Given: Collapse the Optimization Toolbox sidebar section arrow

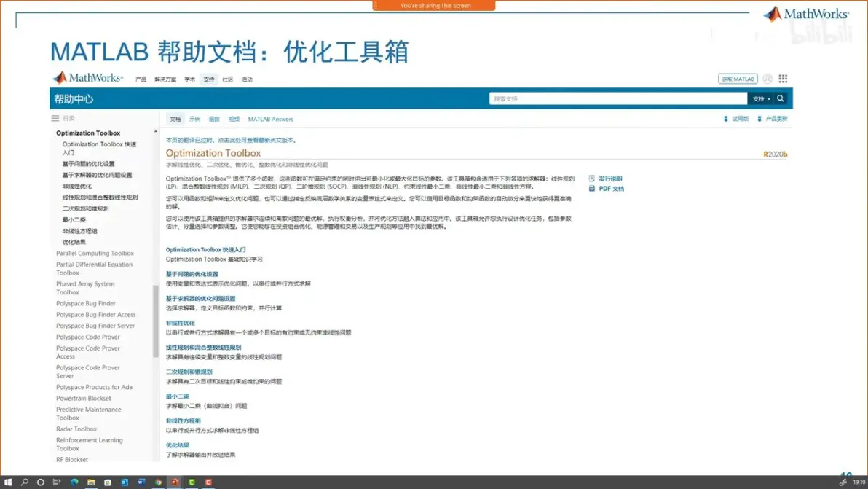Looking at the screenshot, I should tap(156, 132).
